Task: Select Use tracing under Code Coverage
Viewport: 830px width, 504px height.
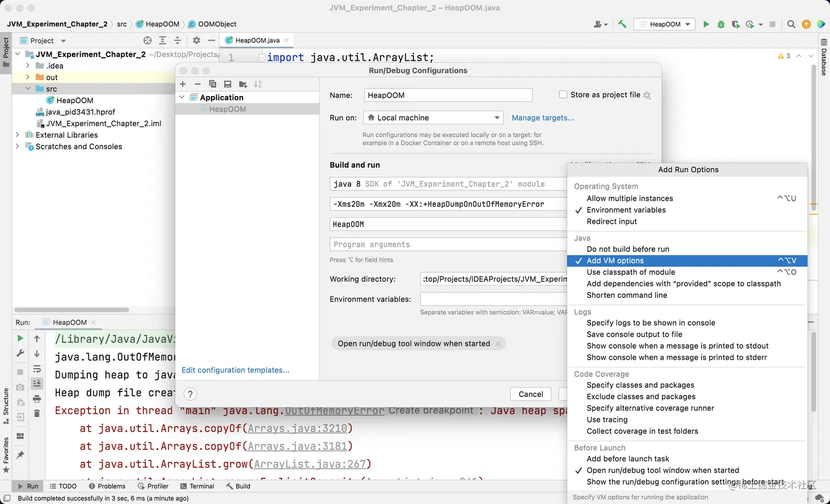Action: point(687,420)
